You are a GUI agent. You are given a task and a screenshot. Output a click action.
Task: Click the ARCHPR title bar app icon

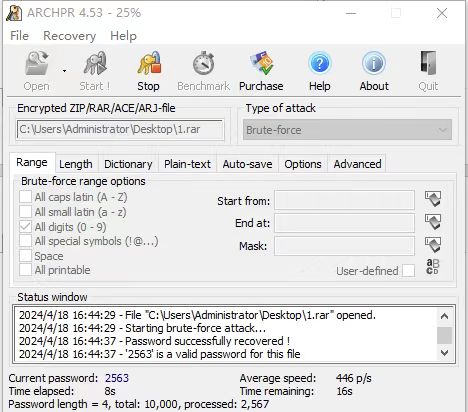(14, 13)
